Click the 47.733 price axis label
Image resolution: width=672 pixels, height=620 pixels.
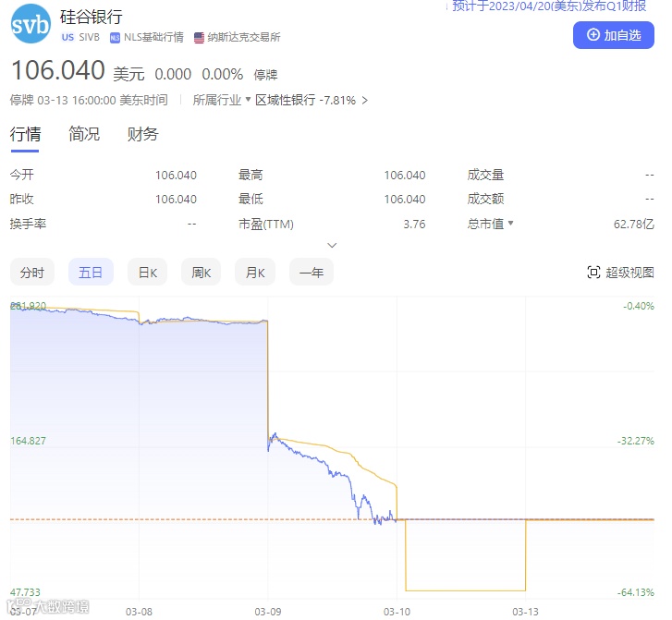coord(25,592)
